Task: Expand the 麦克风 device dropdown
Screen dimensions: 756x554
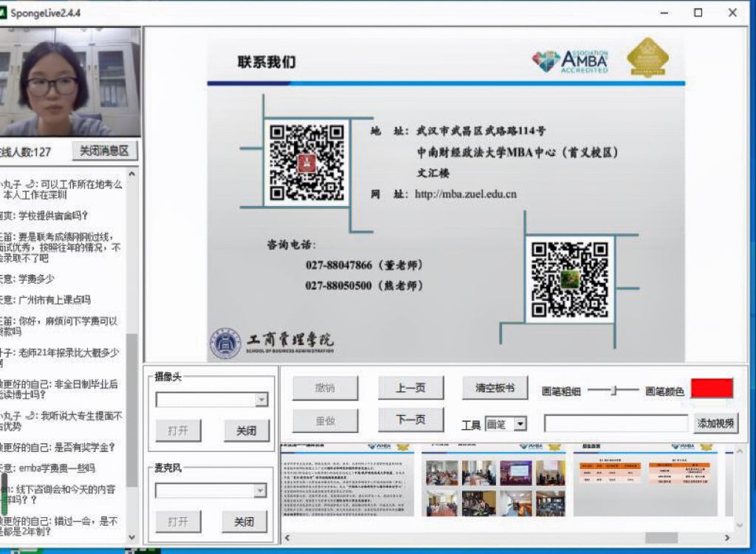Action: (x=260, y=490)
